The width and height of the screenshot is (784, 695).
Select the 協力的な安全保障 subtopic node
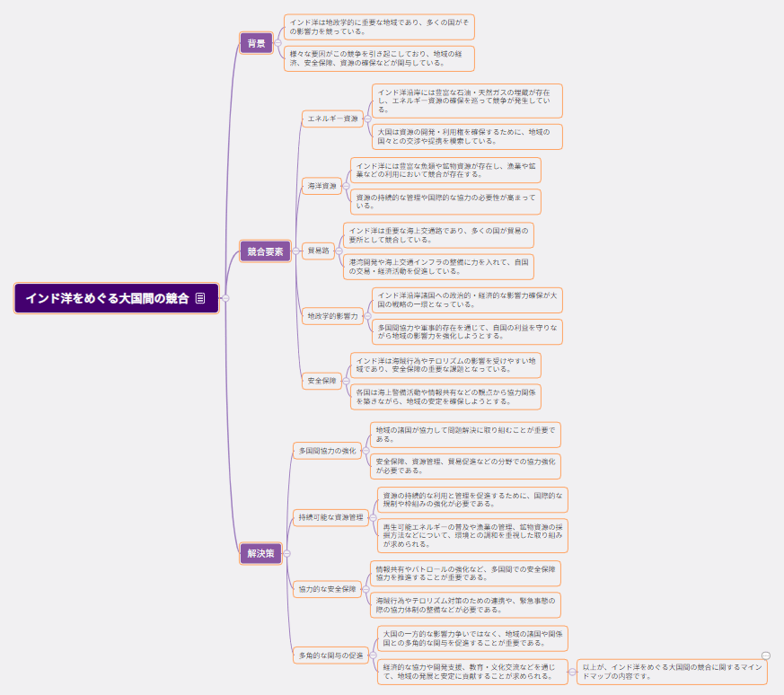(x=327, y=590)
